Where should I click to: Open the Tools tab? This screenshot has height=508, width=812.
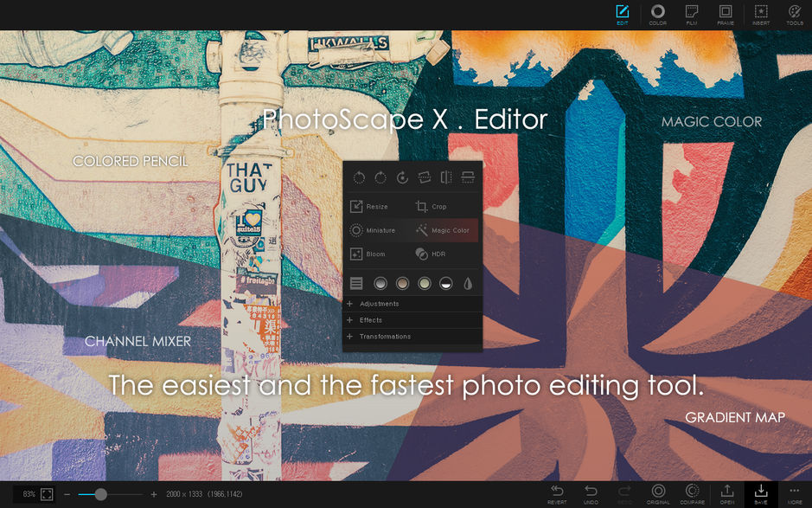click(794, 14)
